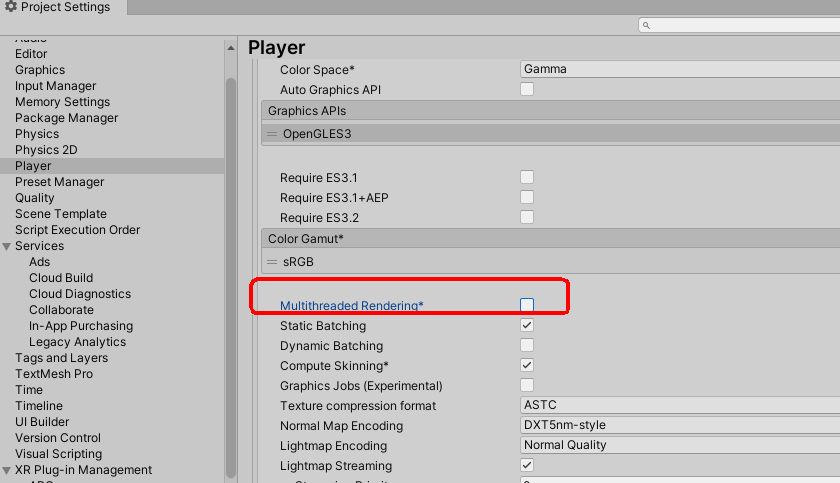840x483 pixels.
Task: Select In-App Purchasing under Services
Action: 81,326
